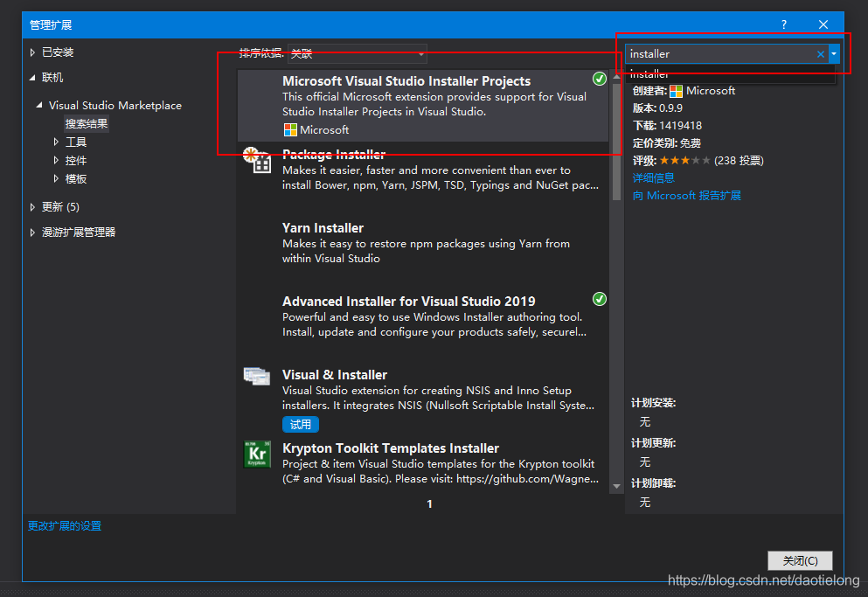Expand the 控件 tree node

pyautogui.click(x=56, y=161)
